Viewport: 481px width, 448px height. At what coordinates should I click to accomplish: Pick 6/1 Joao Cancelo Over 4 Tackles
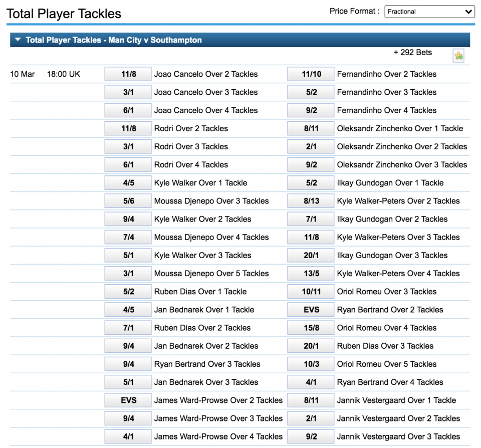[128, 110]
